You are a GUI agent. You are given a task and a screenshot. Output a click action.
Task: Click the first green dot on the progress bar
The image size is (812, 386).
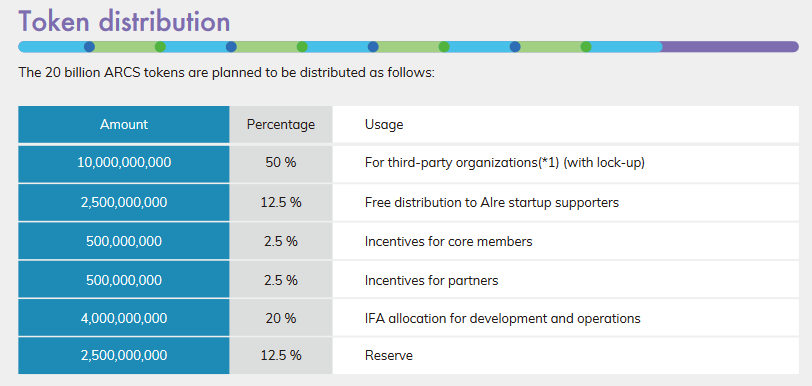[160, 47]
